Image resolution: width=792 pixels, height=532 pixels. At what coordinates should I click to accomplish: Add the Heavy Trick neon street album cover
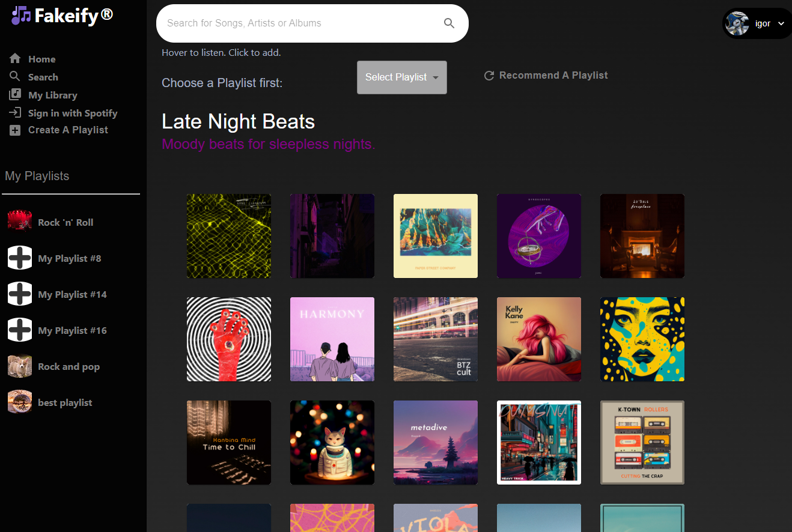(539, 443)
